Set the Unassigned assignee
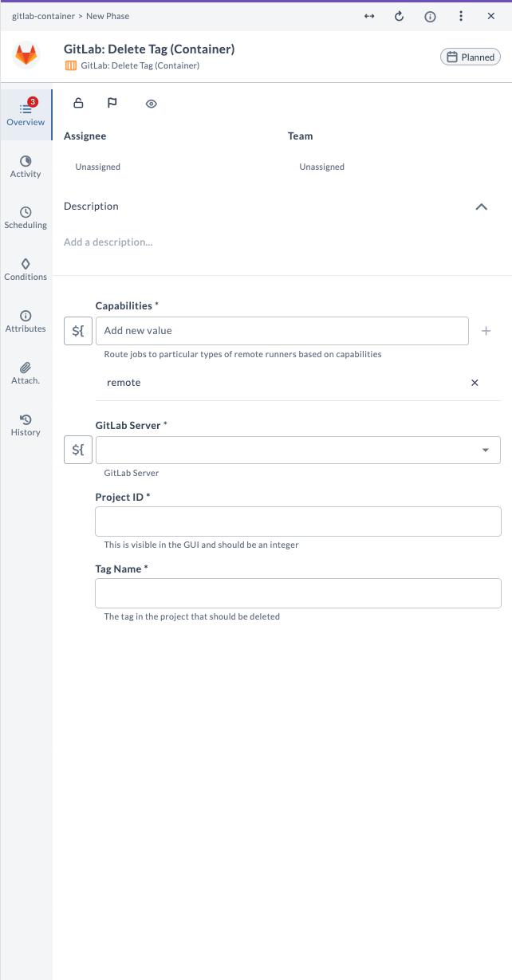The height and width of the screenshot is (980, 512). (x=98, y=167)
